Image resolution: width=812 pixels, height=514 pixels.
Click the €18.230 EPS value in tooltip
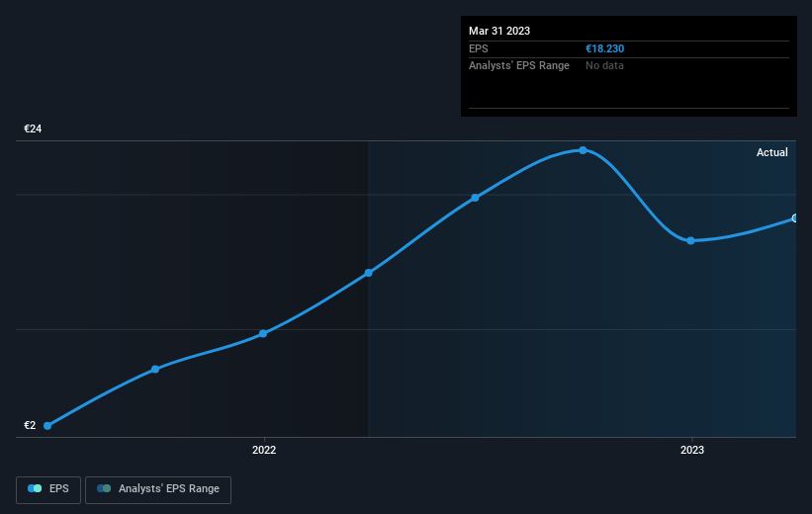(x=605, y=48)
